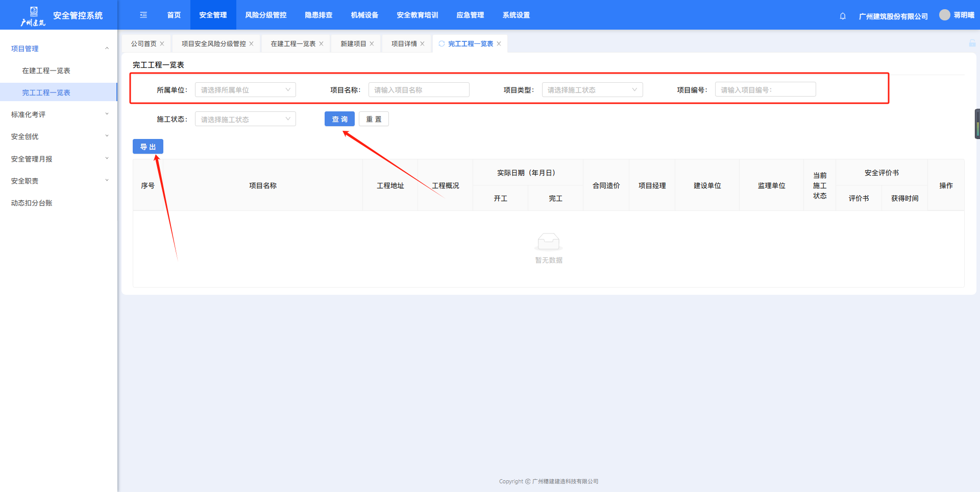Viewport: 980px width, 492px height.
Task: Close the 新建项目 tab
Action: click(372, 44)
